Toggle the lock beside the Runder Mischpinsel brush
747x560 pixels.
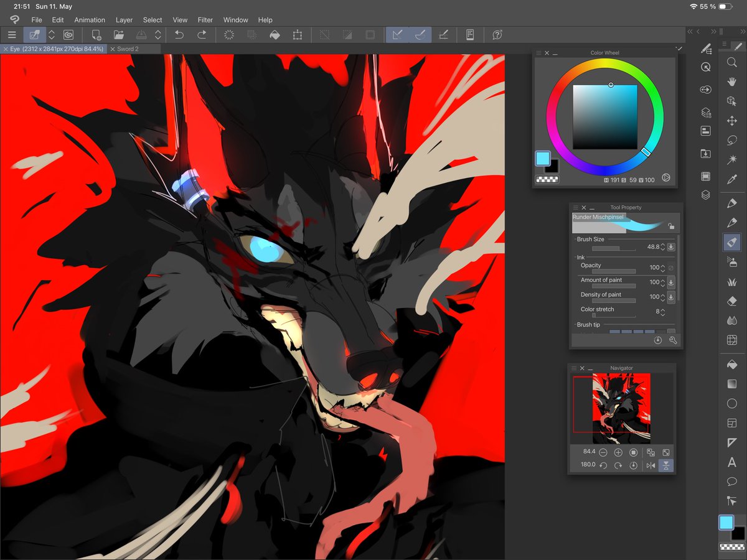click(x=671, y=226)
